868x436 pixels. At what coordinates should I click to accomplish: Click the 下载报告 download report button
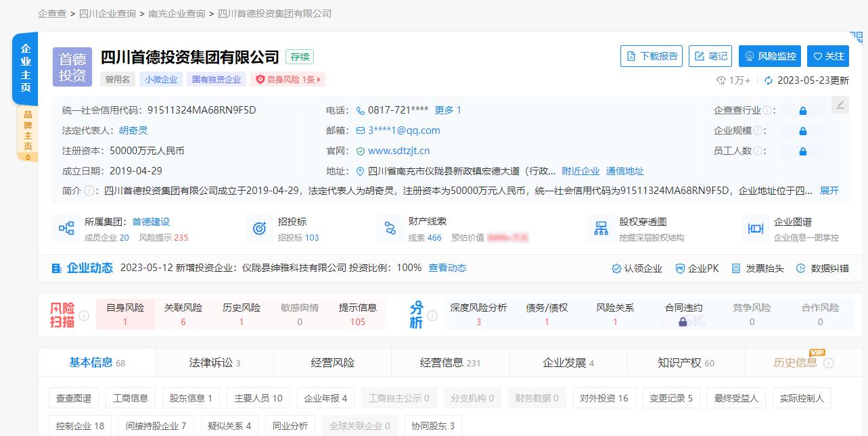[x=651, y=56]
